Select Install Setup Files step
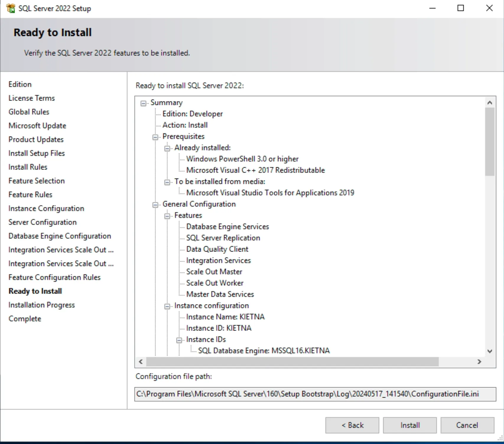The width and height of the screenshot is (504, 444). [37, 153]
